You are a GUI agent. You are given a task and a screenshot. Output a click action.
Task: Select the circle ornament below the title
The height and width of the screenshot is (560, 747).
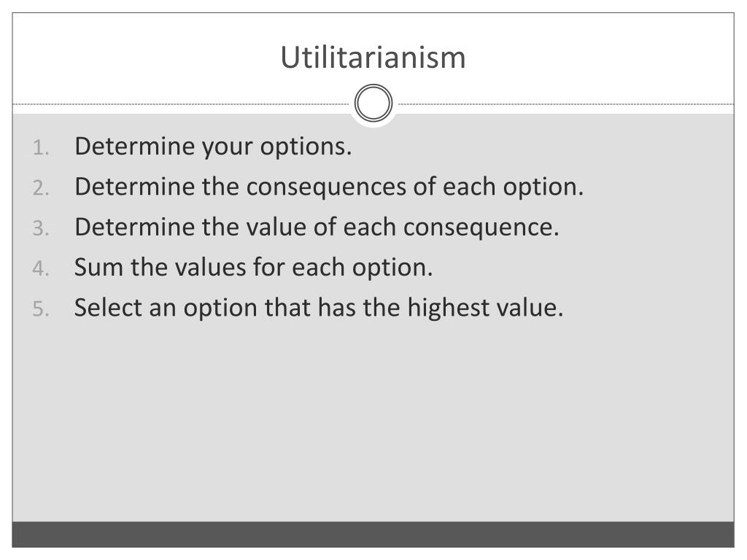[x=373, y=103]
